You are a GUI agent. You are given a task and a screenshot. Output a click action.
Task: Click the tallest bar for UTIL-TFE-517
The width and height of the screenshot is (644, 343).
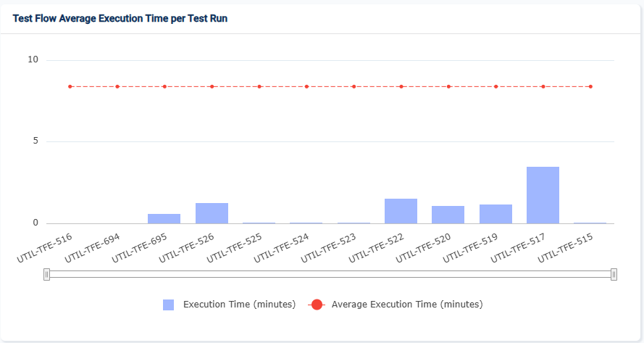(543, 195)
